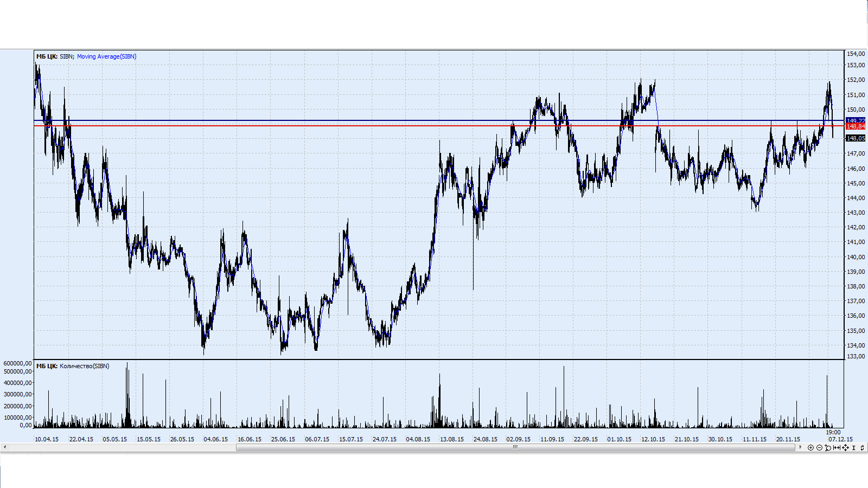Click the right scroll arrow of the chart
The height and width of the screenshot is (488, 868).
(x=800, y=447)
